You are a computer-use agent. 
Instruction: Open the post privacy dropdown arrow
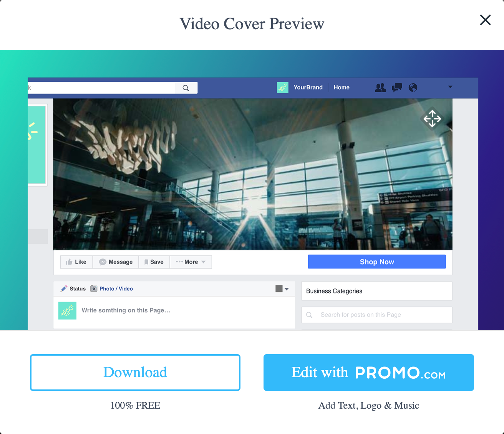pos(286,288)
